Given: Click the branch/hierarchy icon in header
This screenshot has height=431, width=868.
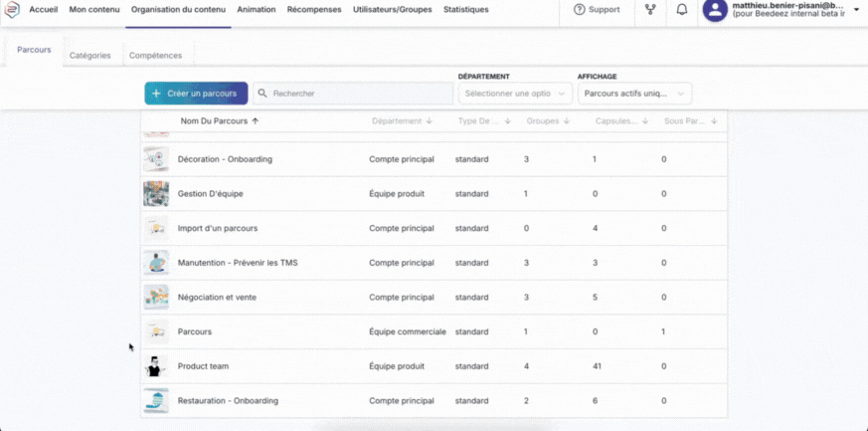Looking at the screenshot, I should (x=650, y=10).
